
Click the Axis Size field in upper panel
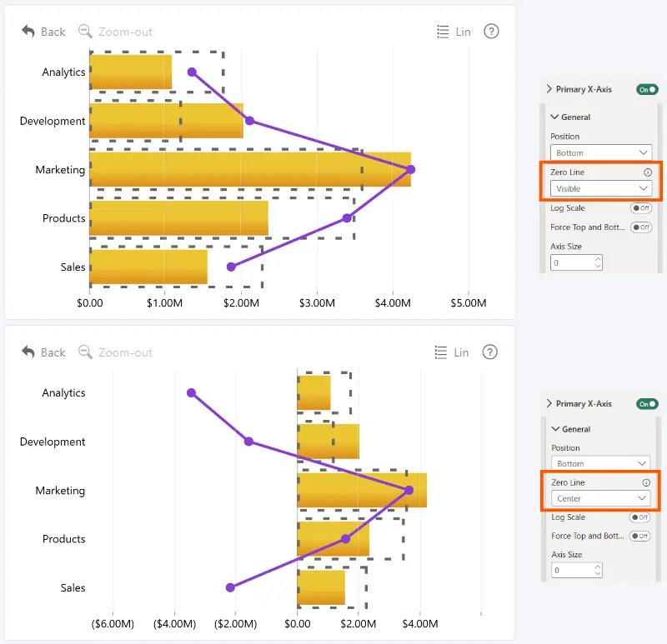pos(576,262)
